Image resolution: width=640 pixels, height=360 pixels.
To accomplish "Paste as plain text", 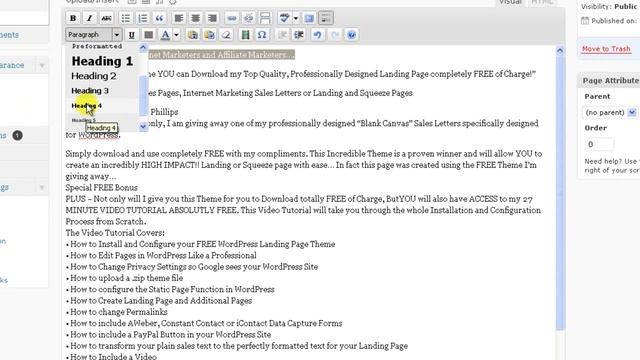I will [x=193, y=35].
